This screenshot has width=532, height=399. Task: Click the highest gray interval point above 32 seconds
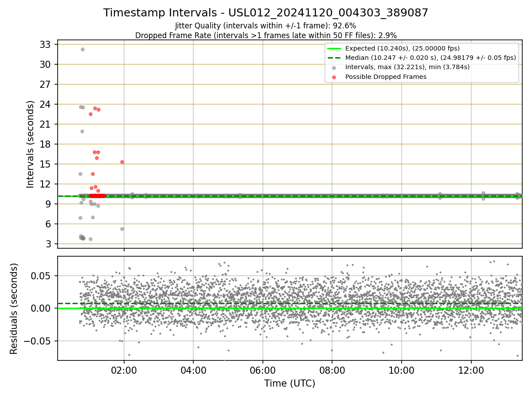tap(82, 49)
